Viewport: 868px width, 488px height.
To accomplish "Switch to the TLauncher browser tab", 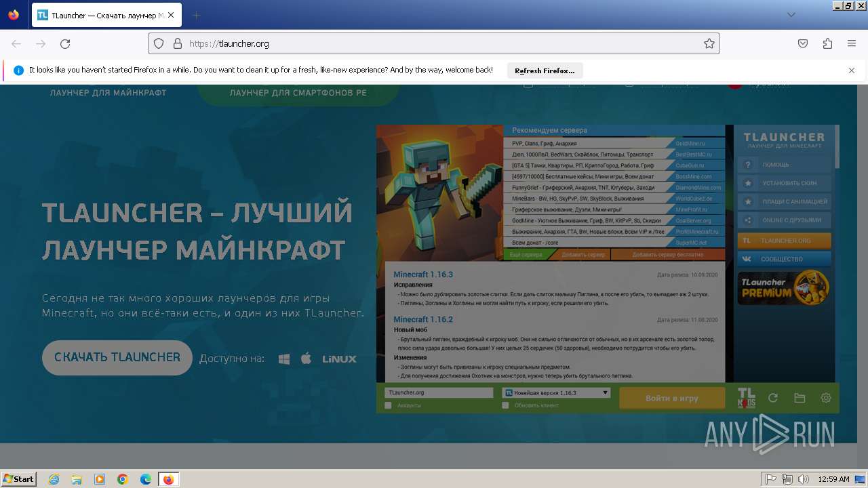I will click(107, 15).
